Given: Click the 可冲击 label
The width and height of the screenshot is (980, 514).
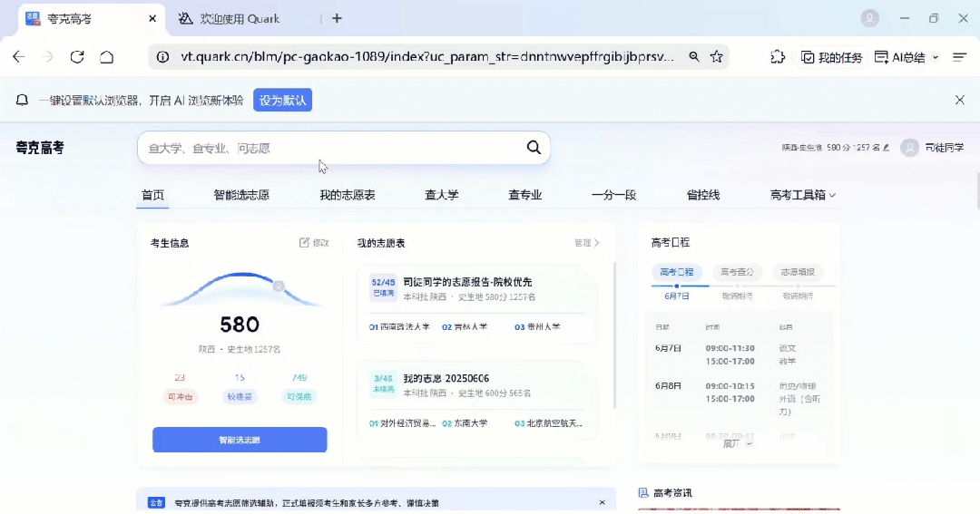Looking at the screenshot, I should [180, 396].
